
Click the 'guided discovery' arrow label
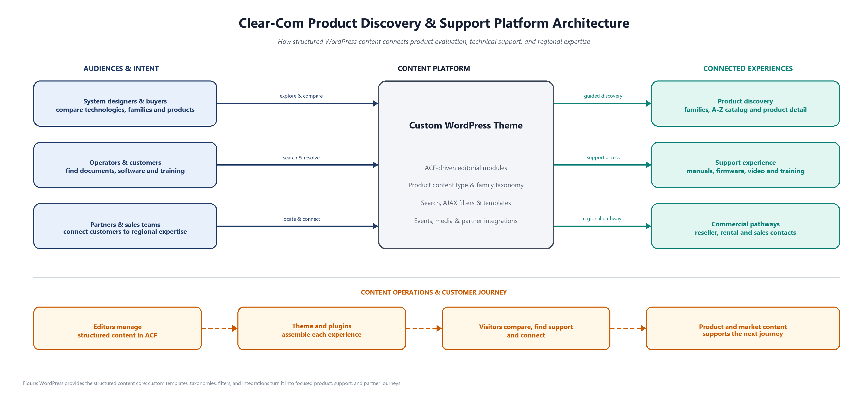point(603,96)
